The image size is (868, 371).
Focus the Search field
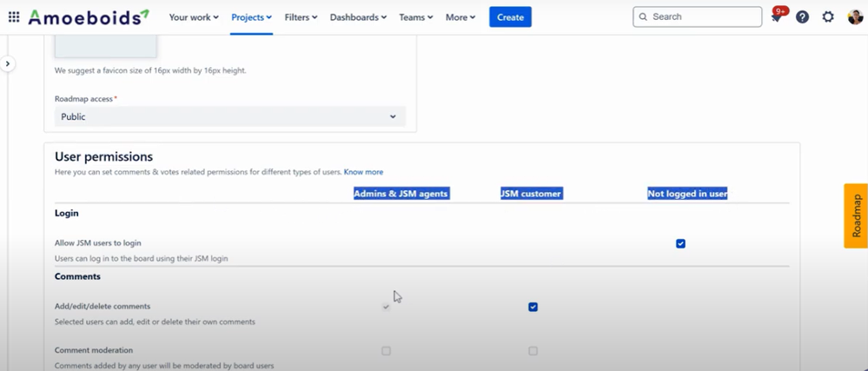tap(698, 17)
